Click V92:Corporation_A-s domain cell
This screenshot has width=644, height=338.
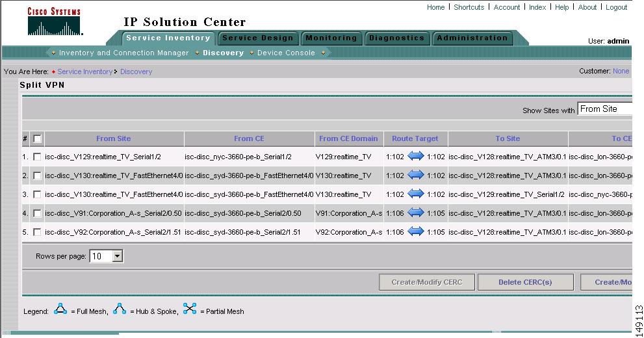pyautogui.click(x=349, y=233)
